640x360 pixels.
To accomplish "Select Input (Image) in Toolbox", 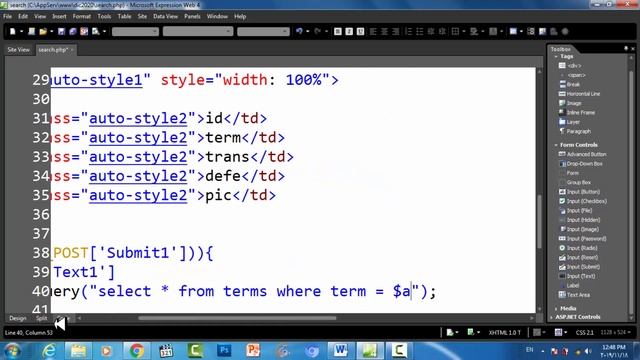I will click(579, 229).
